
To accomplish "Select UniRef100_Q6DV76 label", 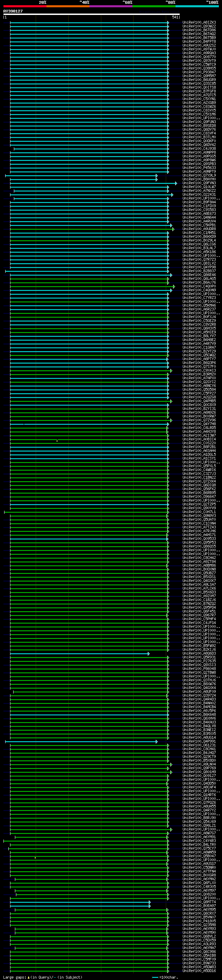I will point(199,130).
